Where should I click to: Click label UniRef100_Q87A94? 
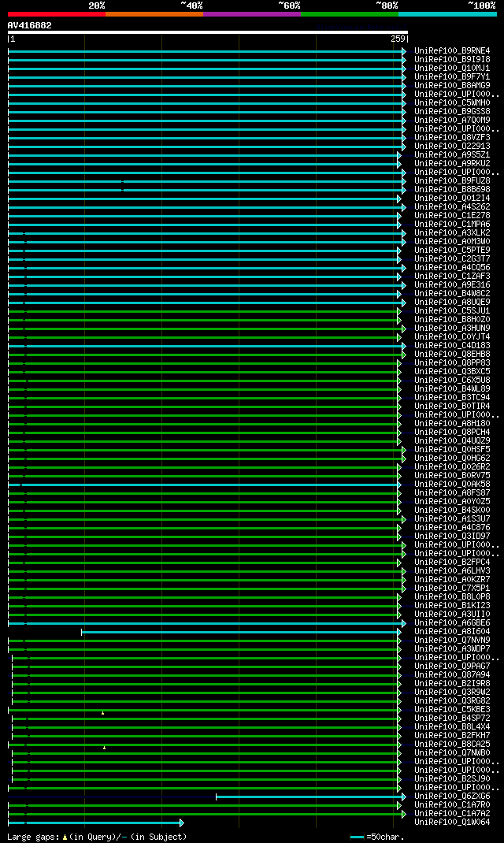coord(452,674)
